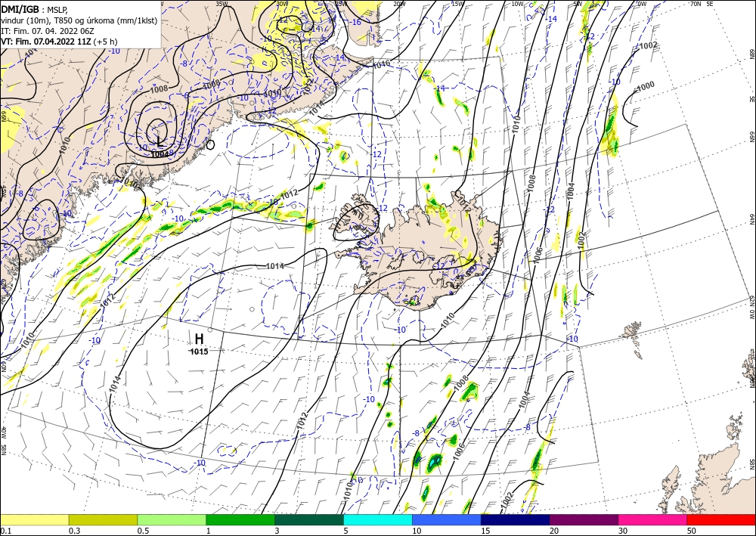Click the '15W' longitude label
Viewport: 756px width, 536px height.
457,3
